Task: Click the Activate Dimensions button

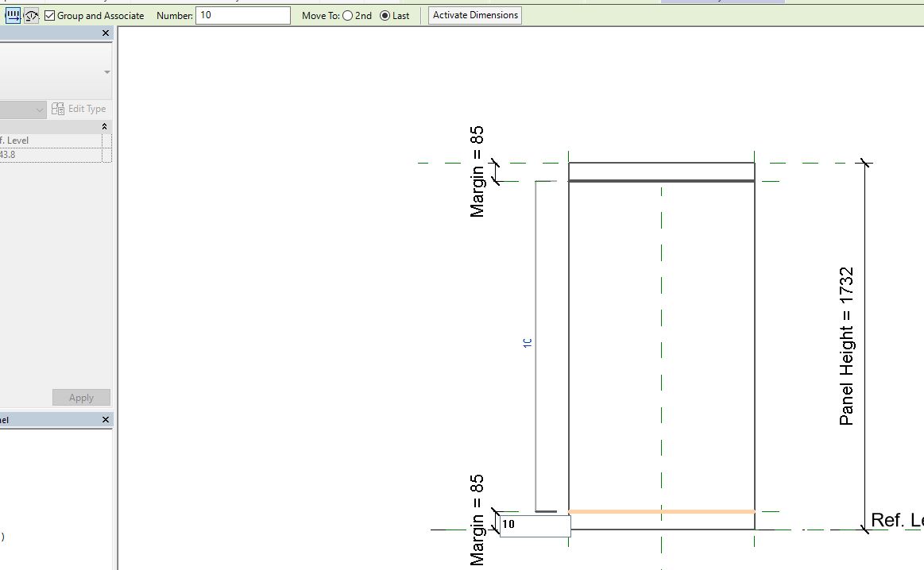Action: coord(474,15)
